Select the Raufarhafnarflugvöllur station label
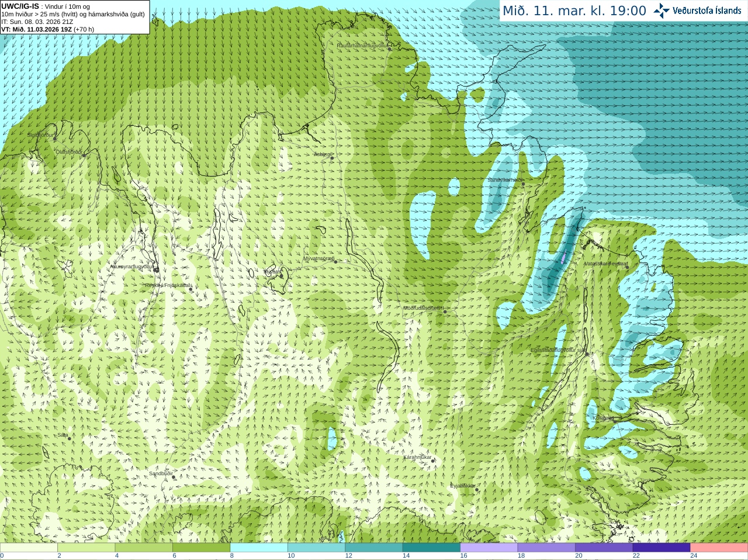748x560 pixels. (x=362, y=45)
